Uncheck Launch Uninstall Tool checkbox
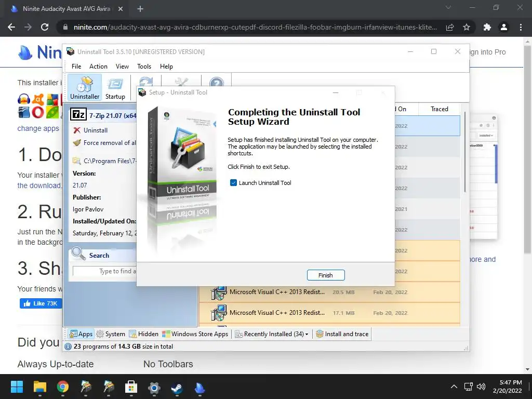The width and height of the screenshot is (532, 399). tap(233, 183)
